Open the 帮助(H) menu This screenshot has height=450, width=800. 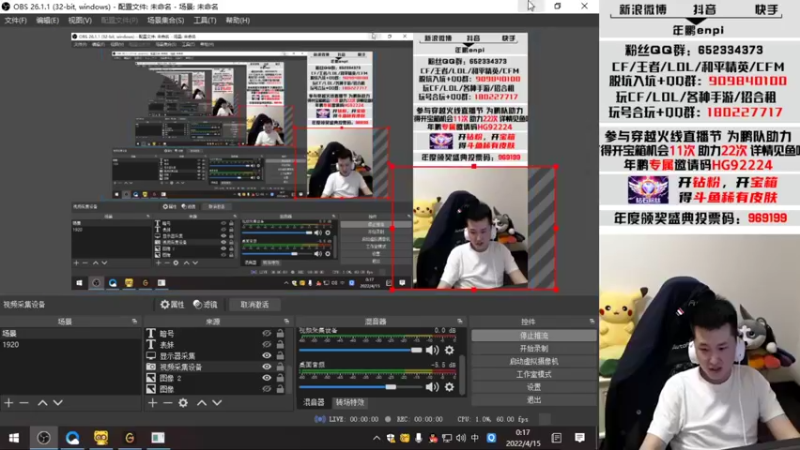(x=237, y=20)
